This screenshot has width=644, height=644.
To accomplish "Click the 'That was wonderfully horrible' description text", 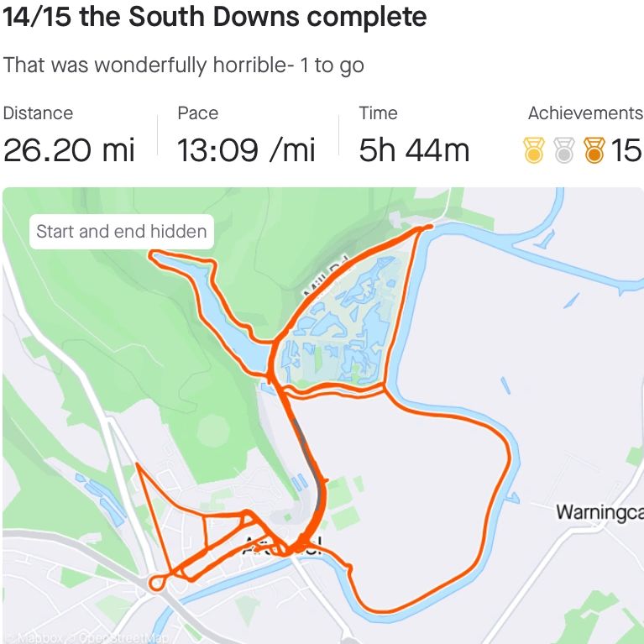I will pyautogui.click(x=183, y=65).
